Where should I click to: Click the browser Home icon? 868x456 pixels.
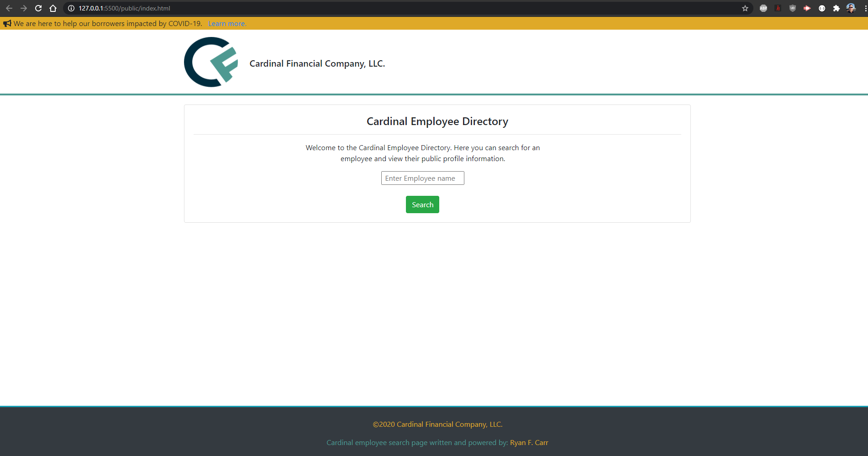click(53, 8)
